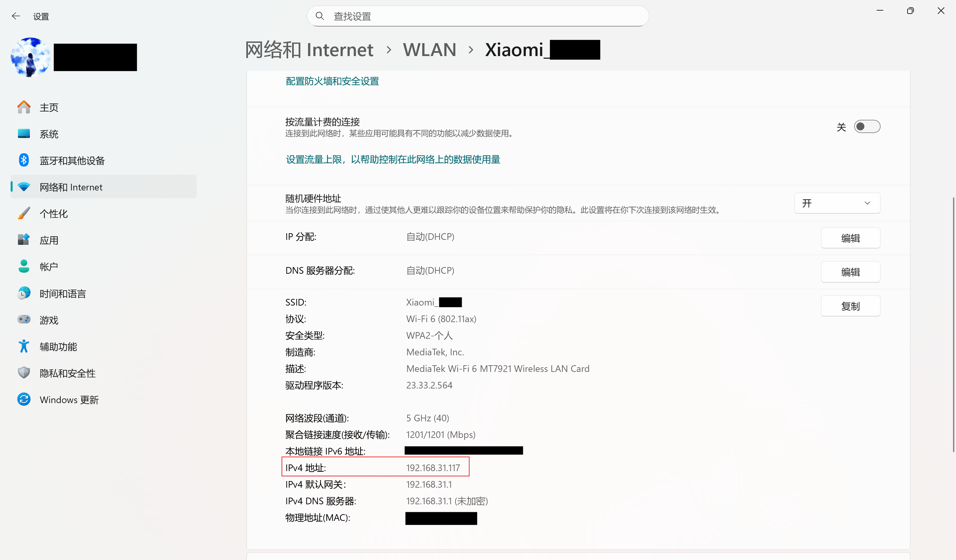Click the 辅助功能 accessibility figure icon
Viewport: 956px width, 560px height.
pos(24,346)
